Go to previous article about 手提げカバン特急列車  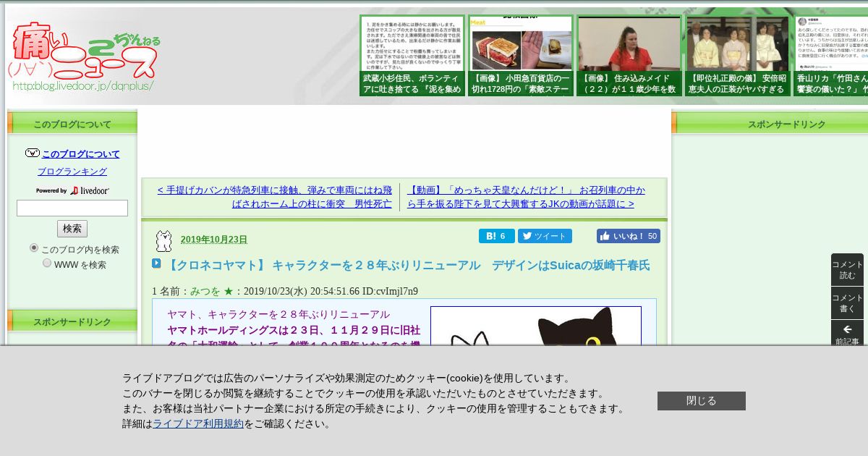(x=274, y=197)
